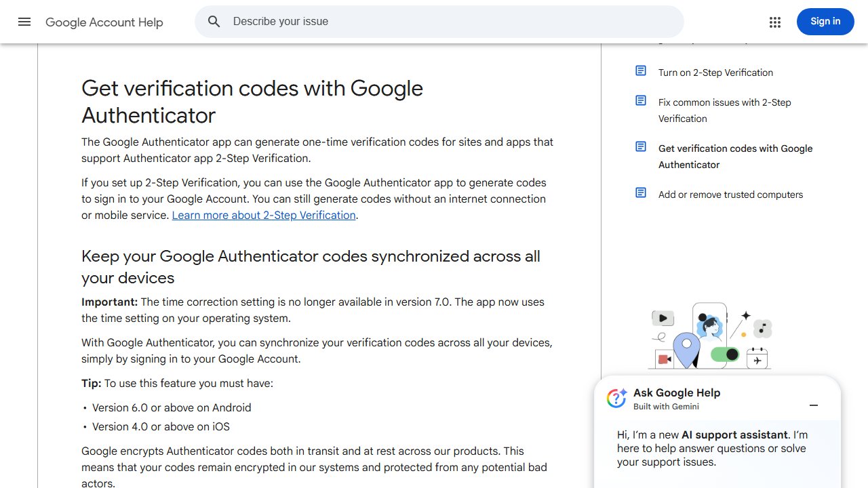Screen dimensions: 868x488
Task: Minimize the Ask Google Help panel
Action: click(814, 405)
